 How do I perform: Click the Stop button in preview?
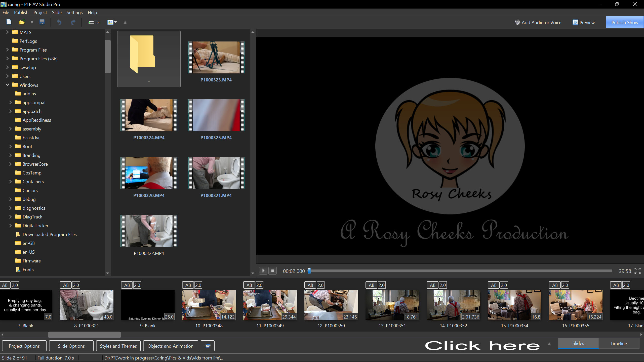(272, 271)
